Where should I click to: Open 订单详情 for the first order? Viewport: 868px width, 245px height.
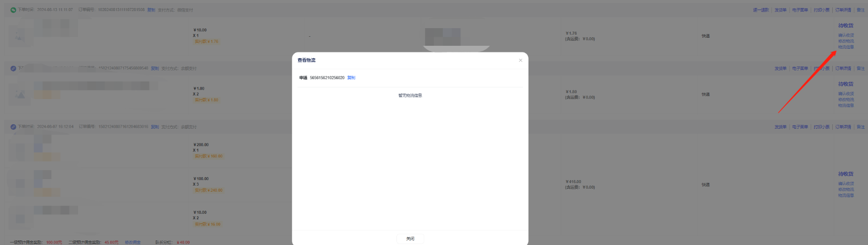tap(843, 10)
